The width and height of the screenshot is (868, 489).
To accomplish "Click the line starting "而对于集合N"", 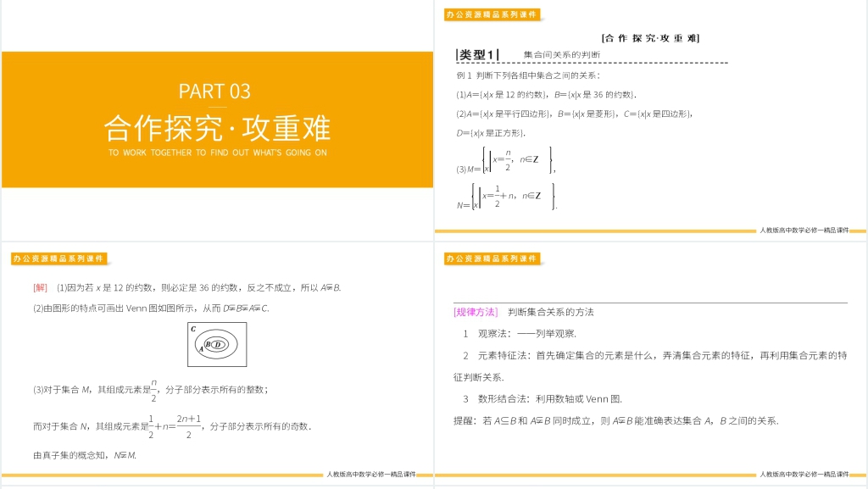I will click(x=172, y=426).
